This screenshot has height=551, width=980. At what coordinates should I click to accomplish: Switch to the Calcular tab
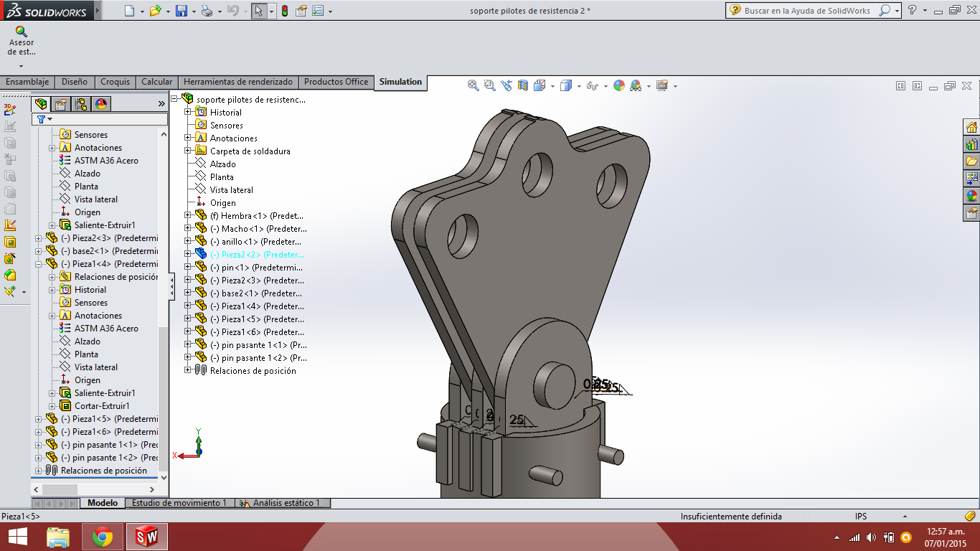(x=157, y=82)
